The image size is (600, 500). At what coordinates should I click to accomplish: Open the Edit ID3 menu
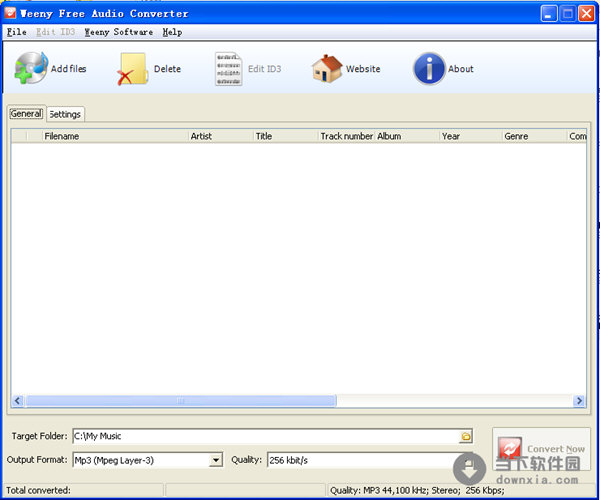point(55,32)
